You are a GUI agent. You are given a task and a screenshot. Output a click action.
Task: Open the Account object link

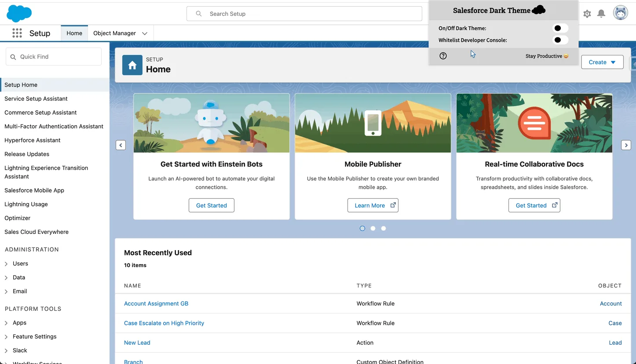click(611, 304)
